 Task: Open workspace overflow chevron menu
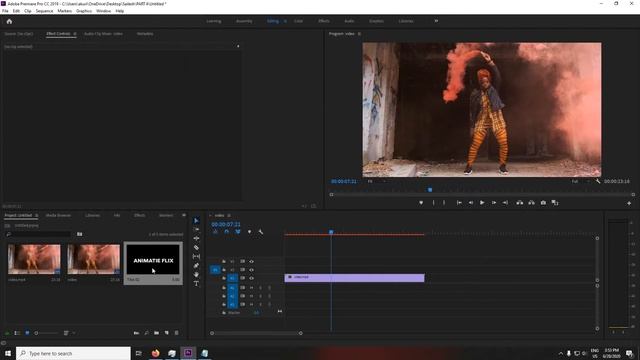[436, 21]
